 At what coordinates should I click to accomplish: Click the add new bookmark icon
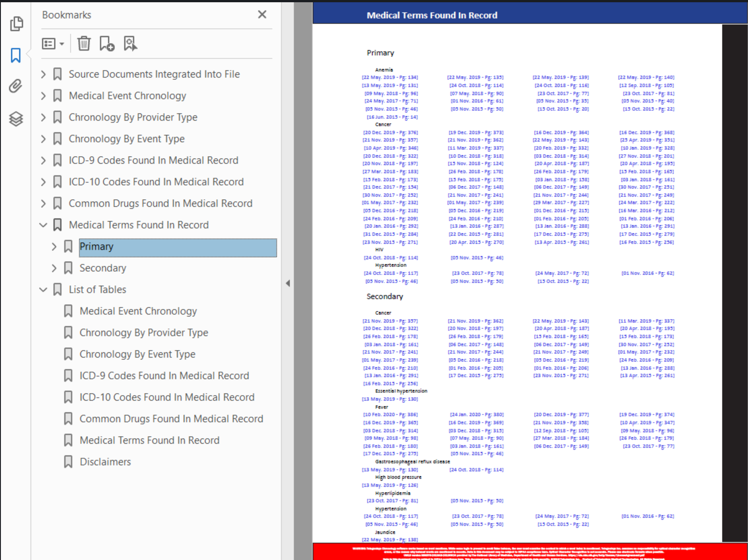pos(107,44)
